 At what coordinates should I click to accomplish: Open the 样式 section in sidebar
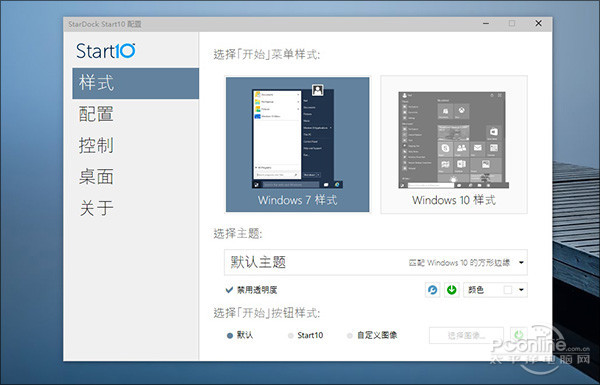[x=135, y=83]
